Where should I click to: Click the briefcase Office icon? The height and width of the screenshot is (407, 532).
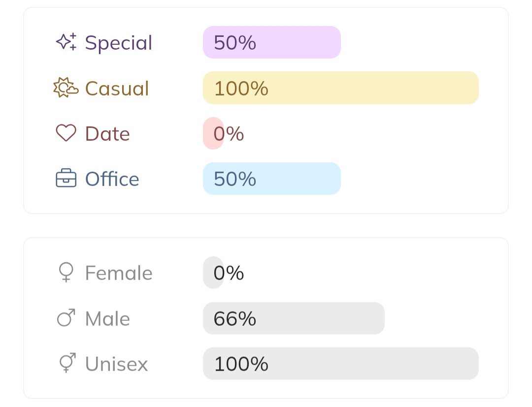[x=66, y=179]
